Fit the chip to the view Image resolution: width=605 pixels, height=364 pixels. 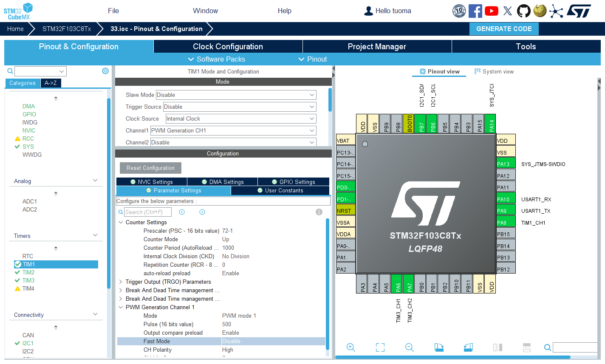click(380, 347)
